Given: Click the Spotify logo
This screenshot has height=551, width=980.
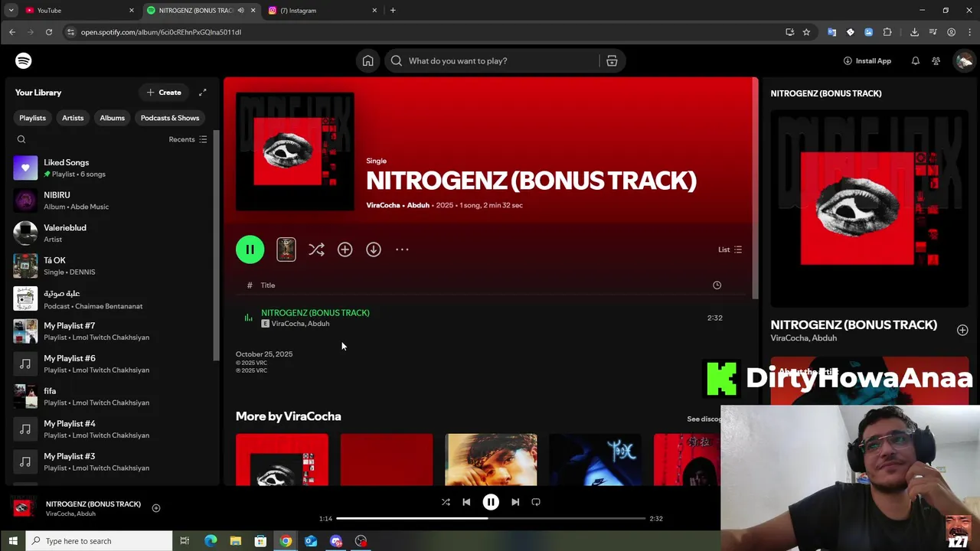Looking at the screenshot, I should point(24,60).
